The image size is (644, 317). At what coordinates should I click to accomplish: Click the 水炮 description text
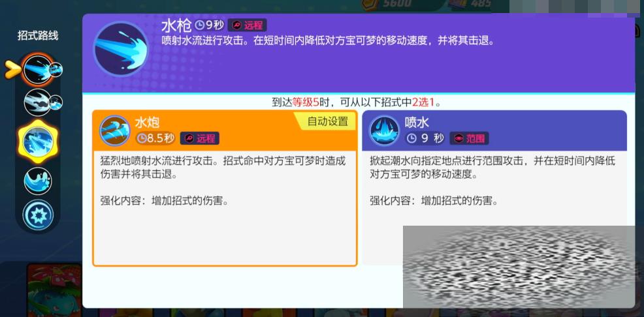coord(223,181)
